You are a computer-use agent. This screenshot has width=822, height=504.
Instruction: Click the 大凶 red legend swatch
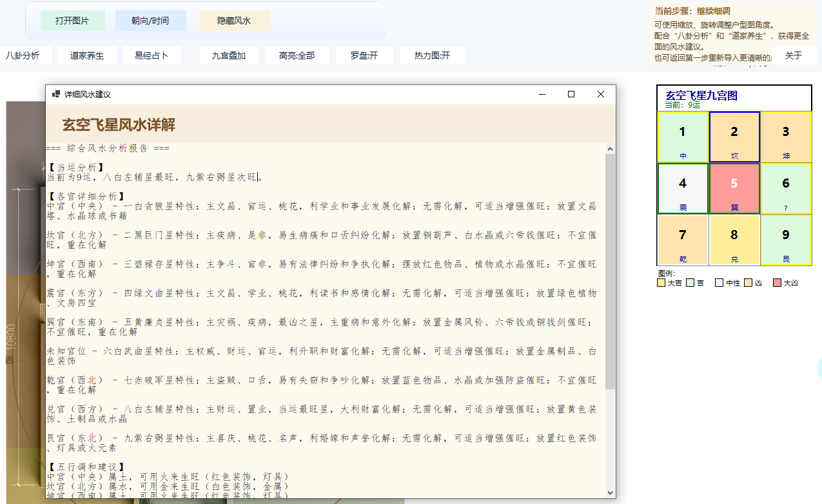[777, 283]
